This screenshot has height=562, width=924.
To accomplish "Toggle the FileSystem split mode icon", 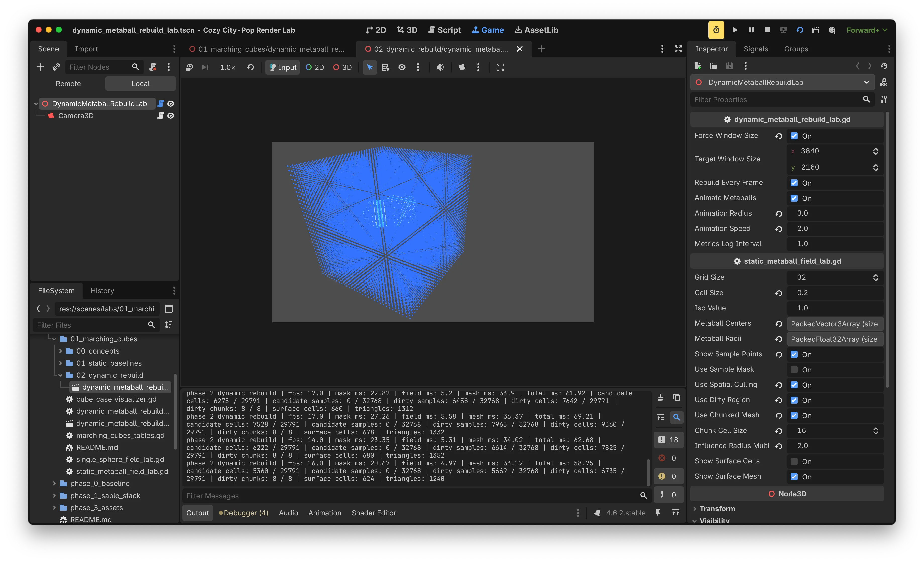I will pos(169,309).
